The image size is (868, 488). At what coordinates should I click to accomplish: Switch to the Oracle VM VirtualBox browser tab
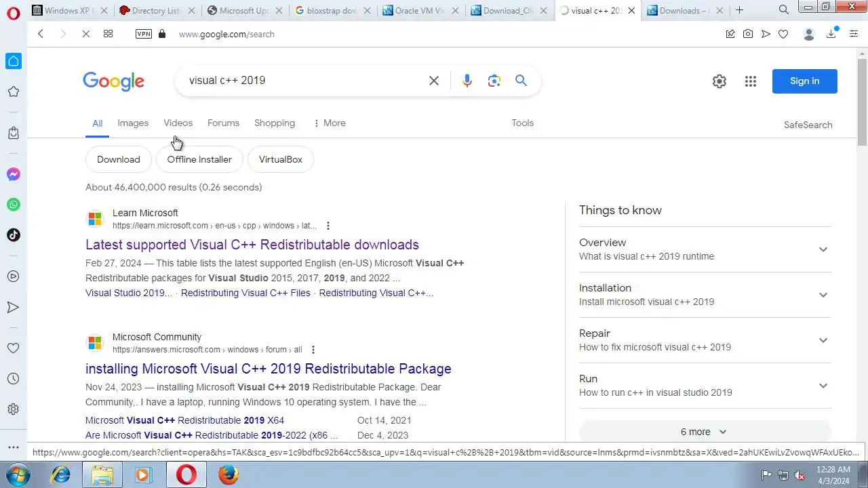pyautogui.click(x=420, y=10)
